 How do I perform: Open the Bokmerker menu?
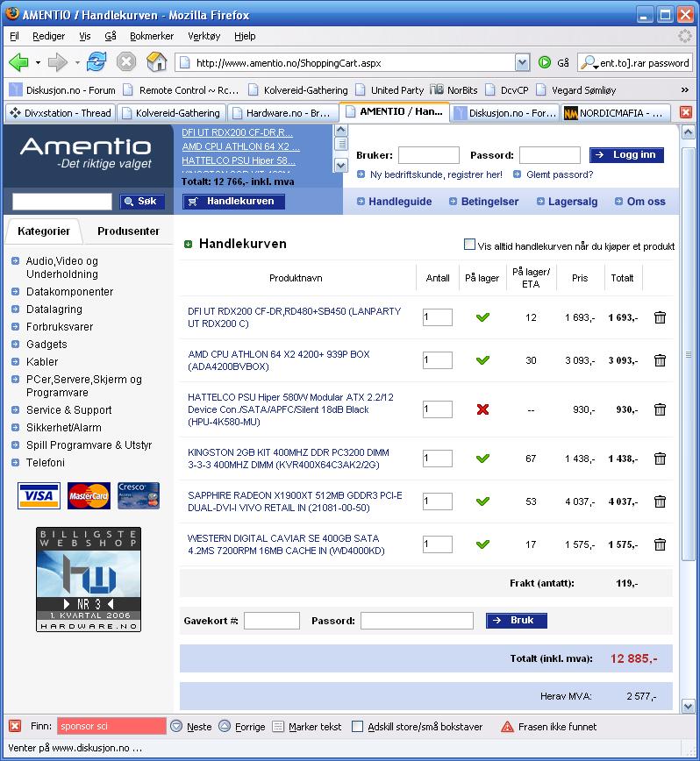coord(152,36)
